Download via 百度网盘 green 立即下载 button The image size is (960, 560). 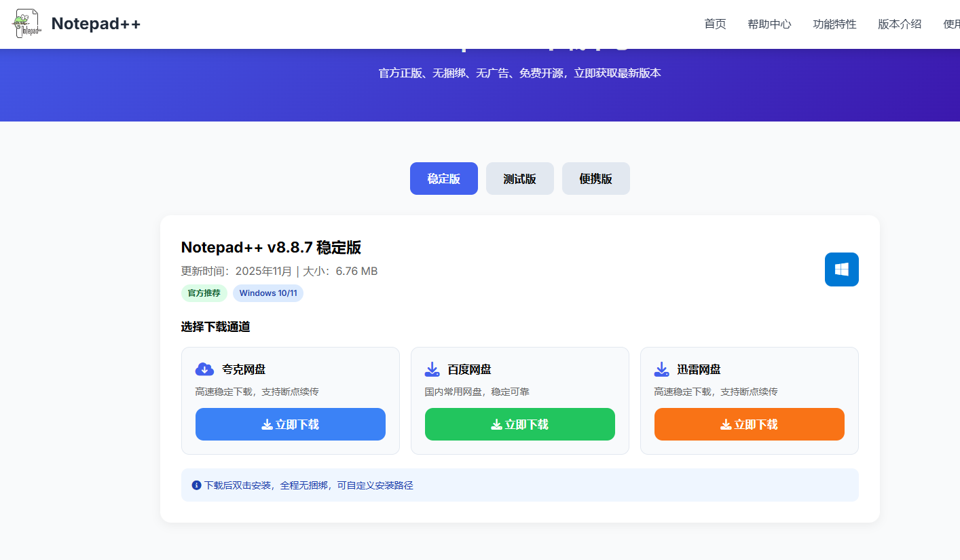coord(520,424)
